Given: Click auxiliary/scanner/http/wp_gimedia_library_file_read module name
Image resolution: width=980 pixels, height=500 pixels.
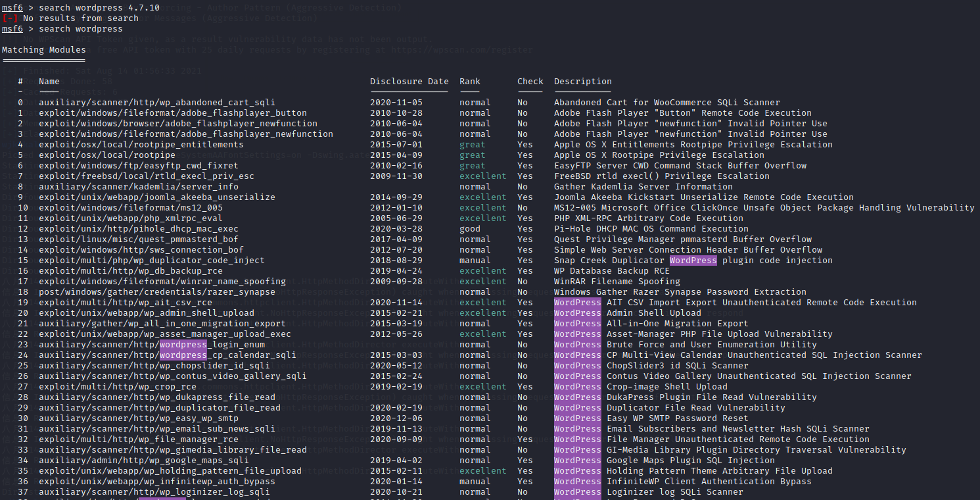Looking at the screenshot, I should click(173, 450).
